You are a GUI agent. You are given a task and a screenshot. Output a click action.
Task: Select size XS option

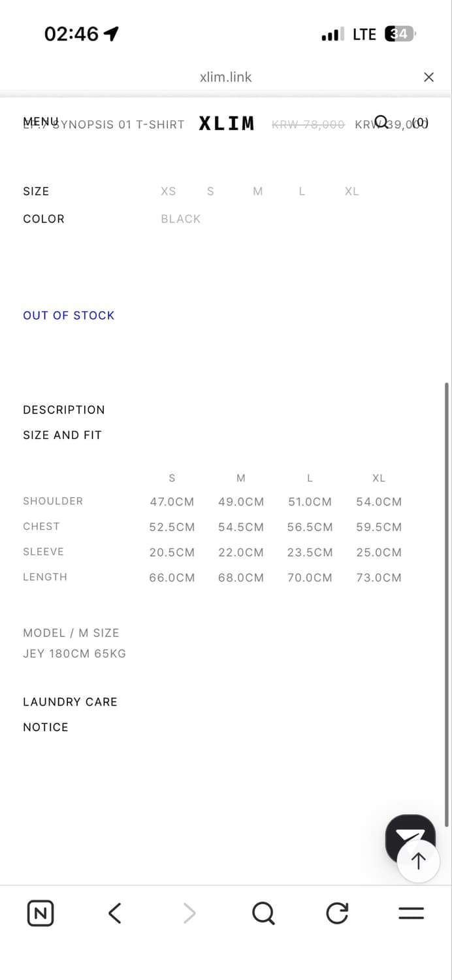point(169,191)
